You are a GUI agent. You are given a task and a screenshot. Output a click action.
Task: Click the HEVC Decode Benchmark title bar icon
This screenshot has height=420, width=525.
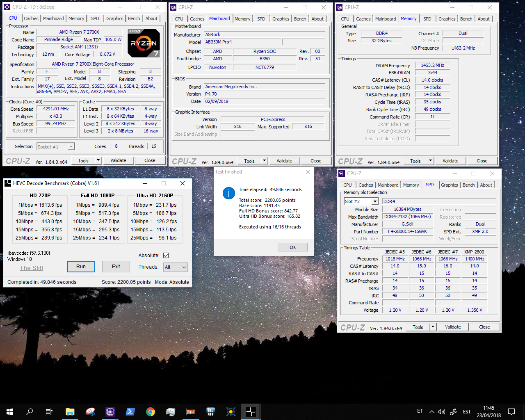[x=8, y=183]
